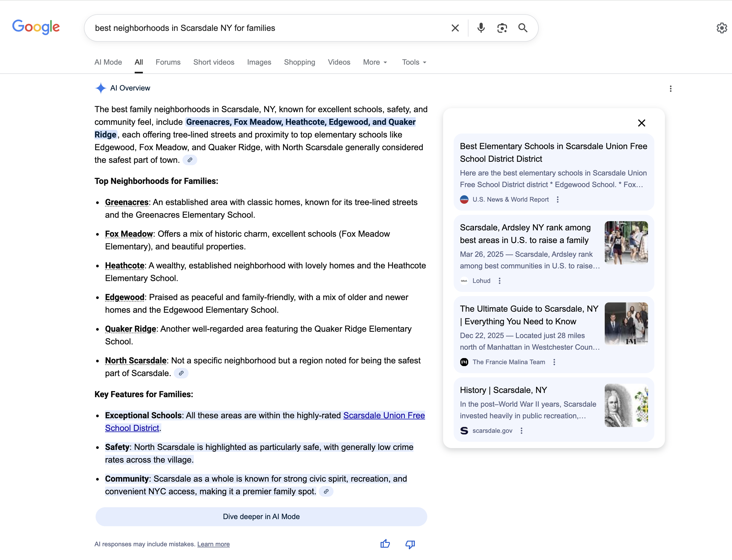Open three-dot menu beside U.S. News source
Screen dimensions: 732x560
558,199
